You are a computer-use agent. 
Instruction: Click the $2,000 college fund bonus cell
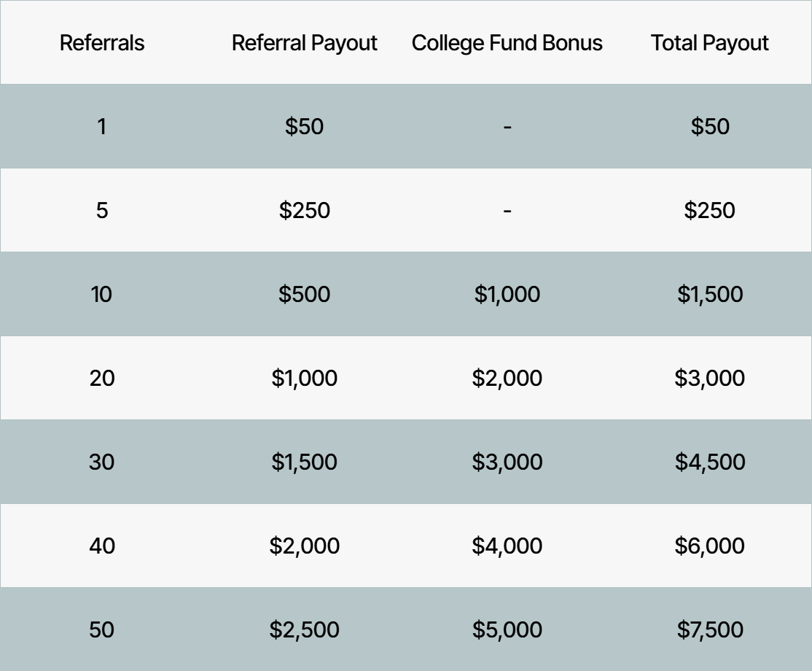(x=507, y=379)
